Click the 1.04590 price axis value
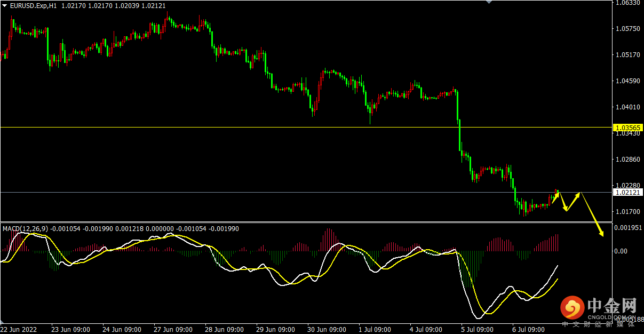This screenshot has height=334, width=644. (627, 81)
